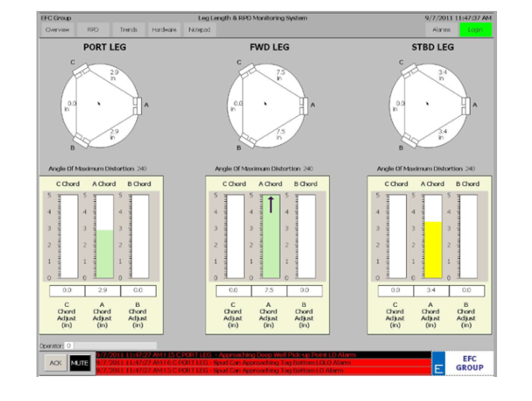Viewport: 532px width, 401px height.
Task: Select Spud Can Approaching Tag Bottom LO Alarm
Action: [x=263, y=370]
